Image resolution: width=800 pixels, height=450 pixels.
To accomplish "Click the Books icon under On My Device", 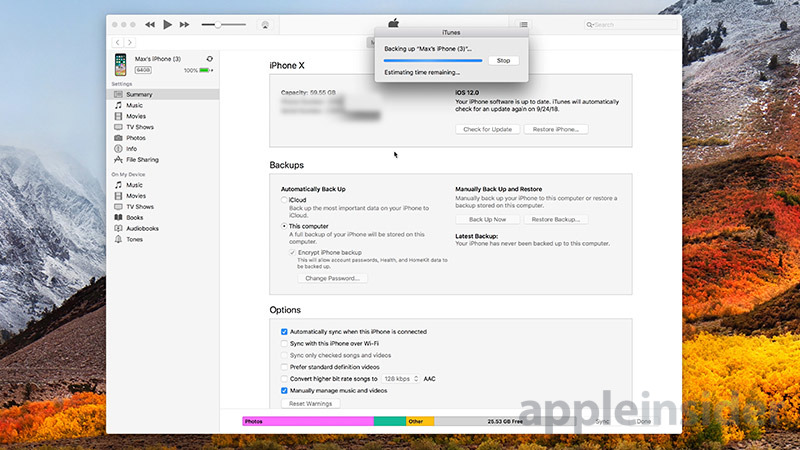I will [118, 217].
